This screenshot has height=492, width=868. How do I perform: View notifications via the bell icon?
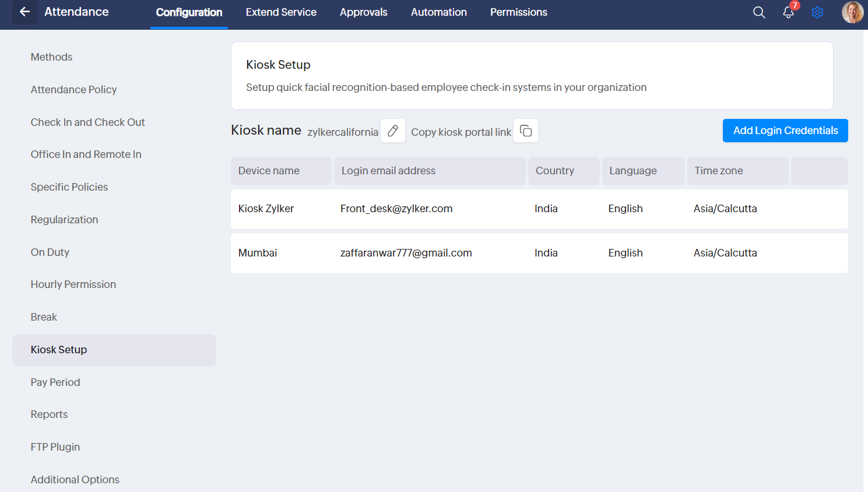[x=789, y=12]
